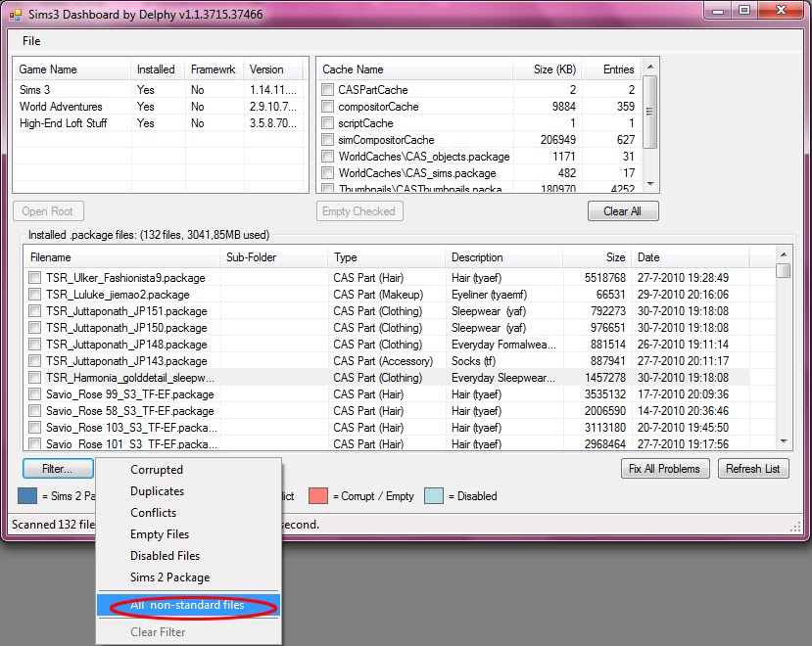Click 'Eyeliner (tyaemf)' description cell

pos(489,294)
